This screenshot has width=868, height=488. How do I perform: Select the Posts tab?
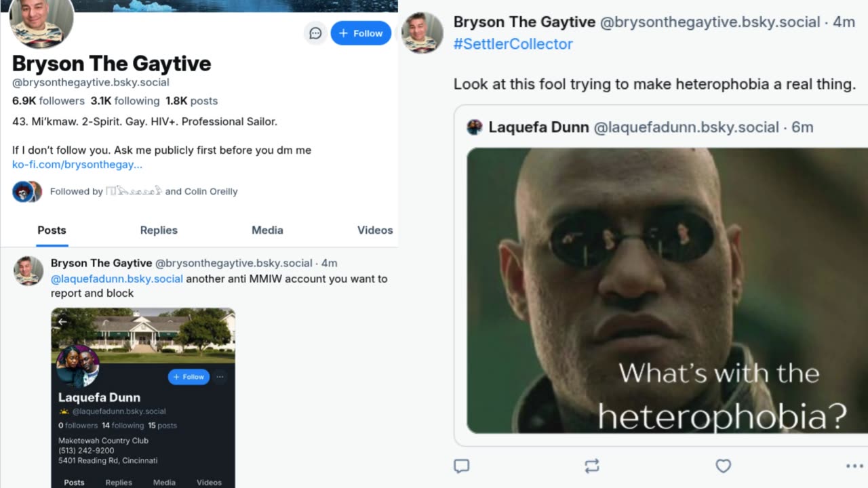[x=52, y=230]
